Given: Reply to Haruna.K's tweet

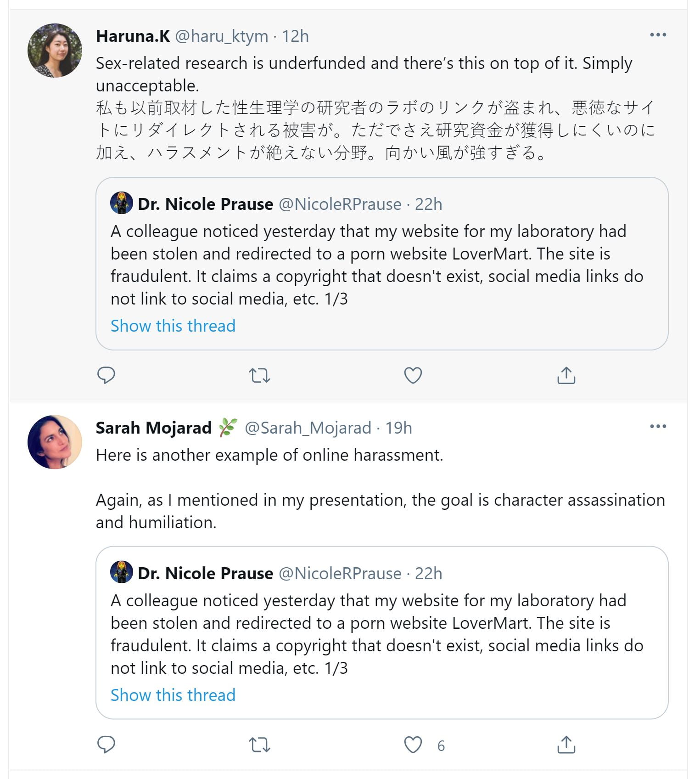Looking at the screenshot, I should [106, 375].
